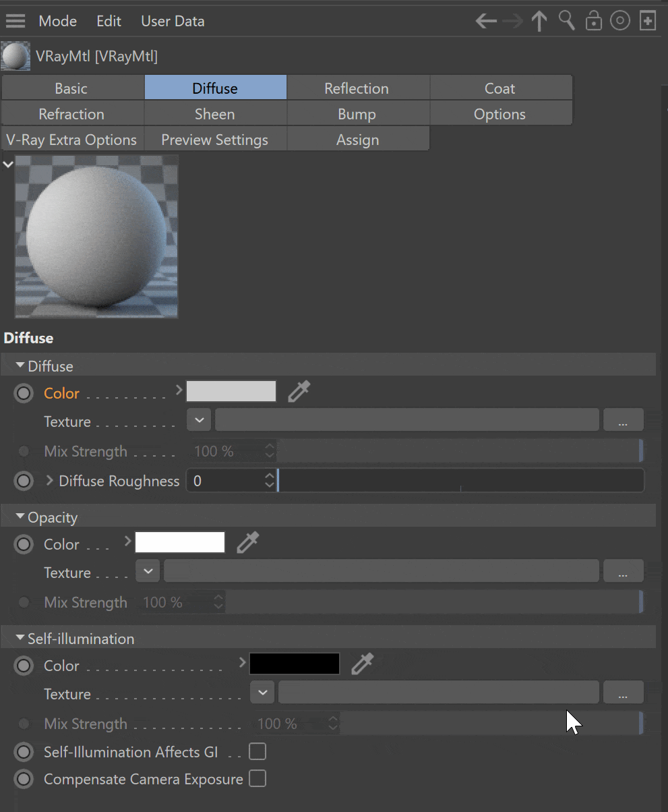The image size is (668, 812).
Task: Pick Opacity color with eyedropper
Action: tap(248, 542)
